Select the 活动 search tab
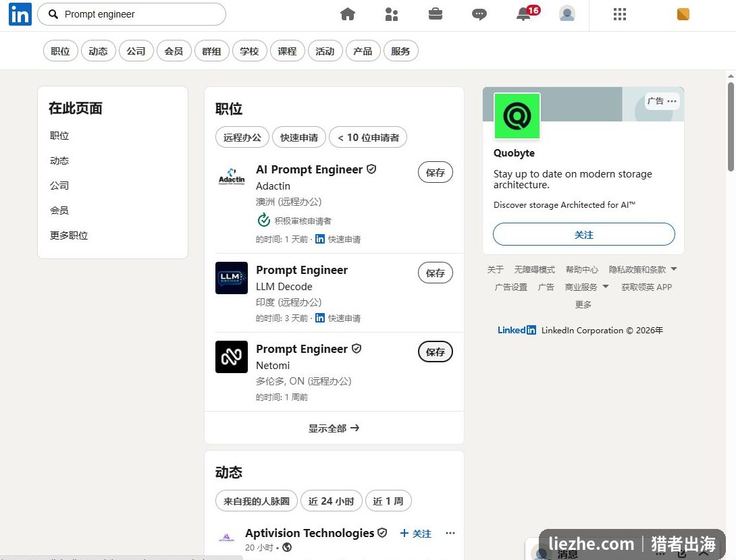 point(325,51)
